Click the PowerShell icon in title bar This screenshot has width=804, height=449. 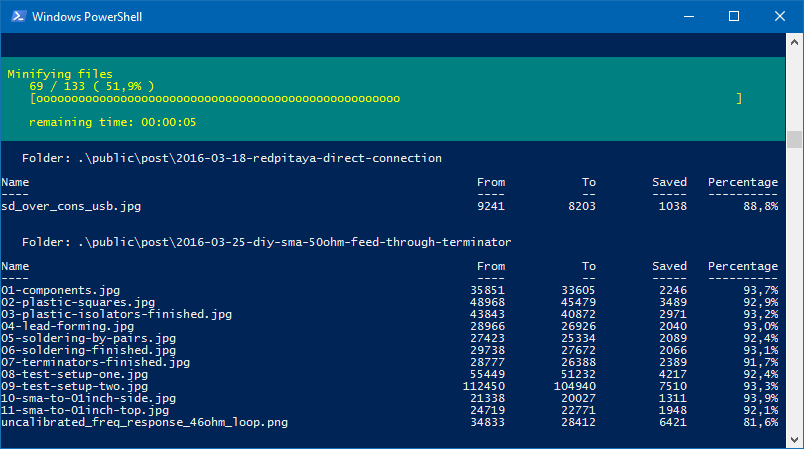pos(16,16)
